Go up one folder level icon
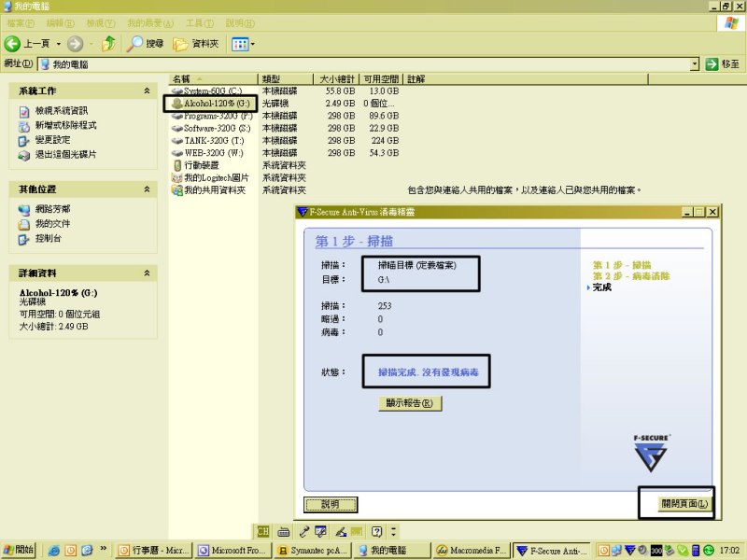 (108, 43)
